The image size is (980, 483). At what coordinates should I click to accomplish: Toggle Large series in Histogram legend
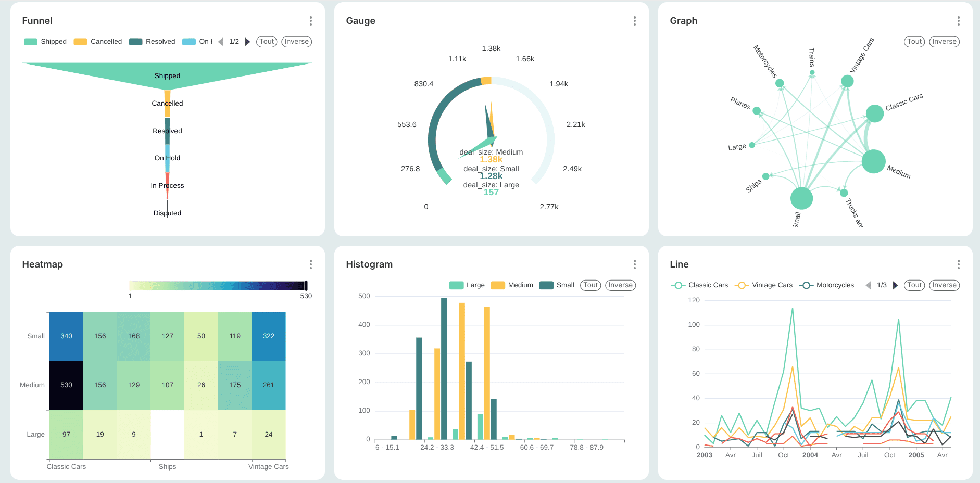click(x=467, y=285)
